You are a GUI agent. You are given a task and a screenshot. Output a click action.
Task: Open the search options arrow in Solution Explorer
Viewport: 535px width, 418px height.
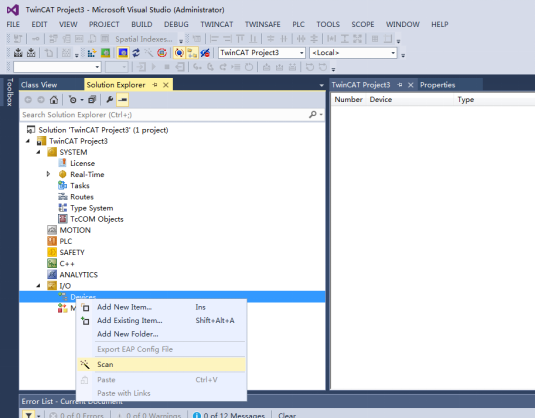(x=321, y=115)
